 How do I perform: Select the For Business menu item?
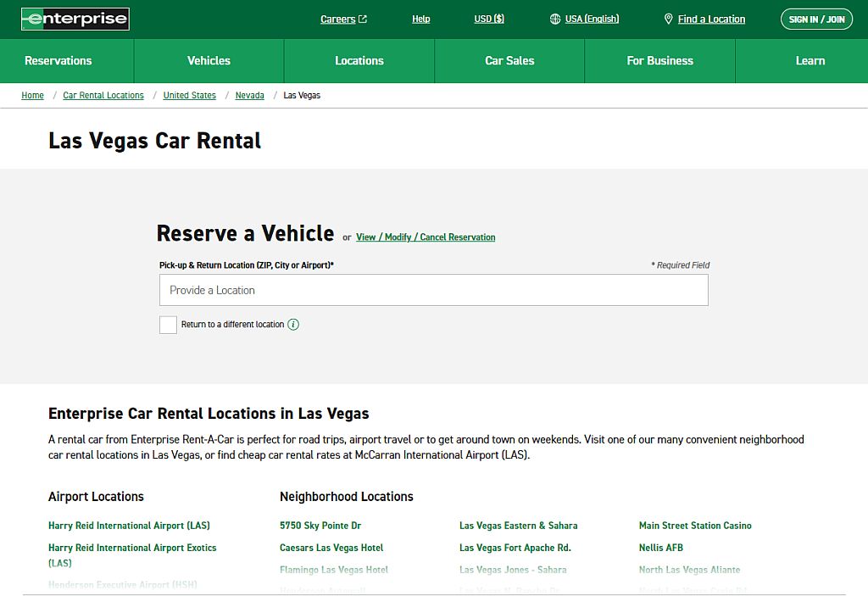point(659,61)
